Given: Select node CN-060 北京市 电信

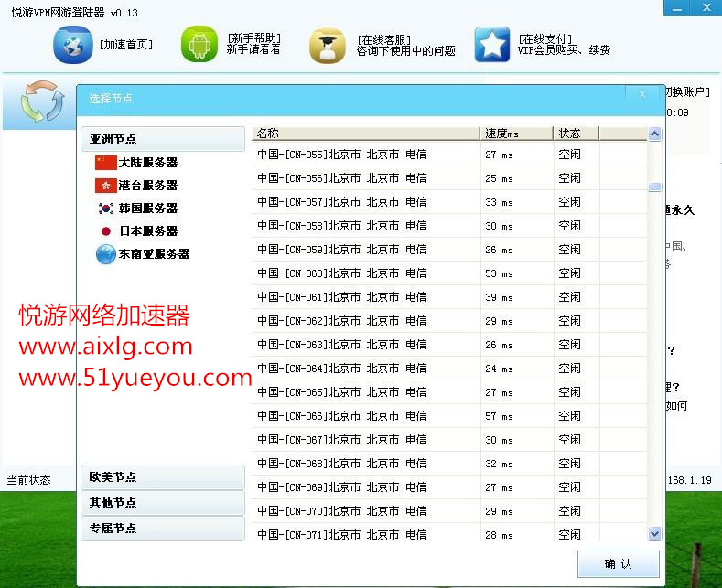Looking at the screenshot, I should pos(449,273).
